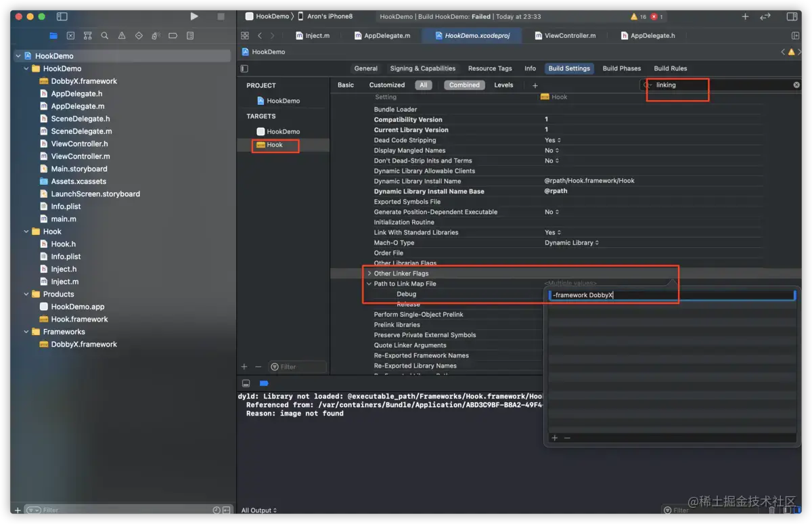The width and height of the screenshot is (812, 524).
Task: Open the Build Phases tab
Action: 621,68
